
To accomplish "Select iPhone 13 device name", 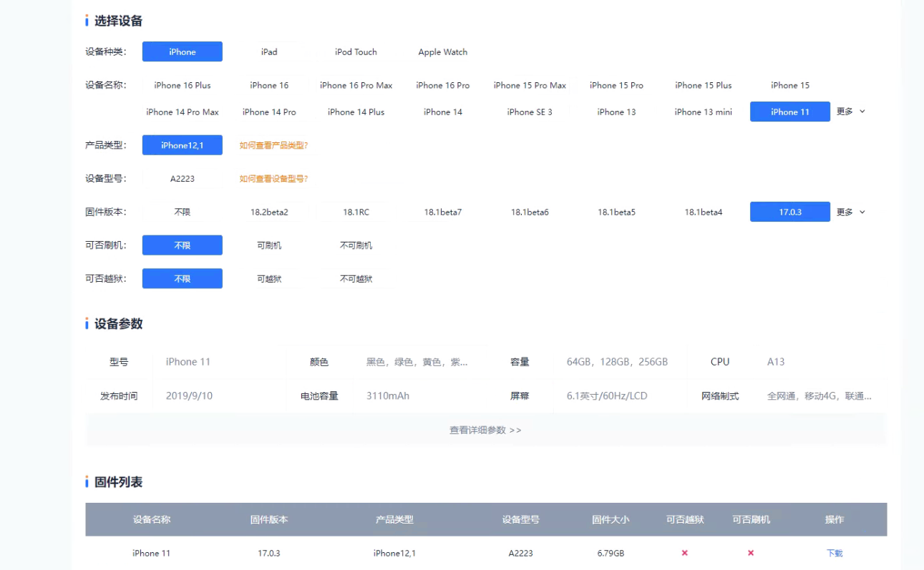I will click(616, 112).
